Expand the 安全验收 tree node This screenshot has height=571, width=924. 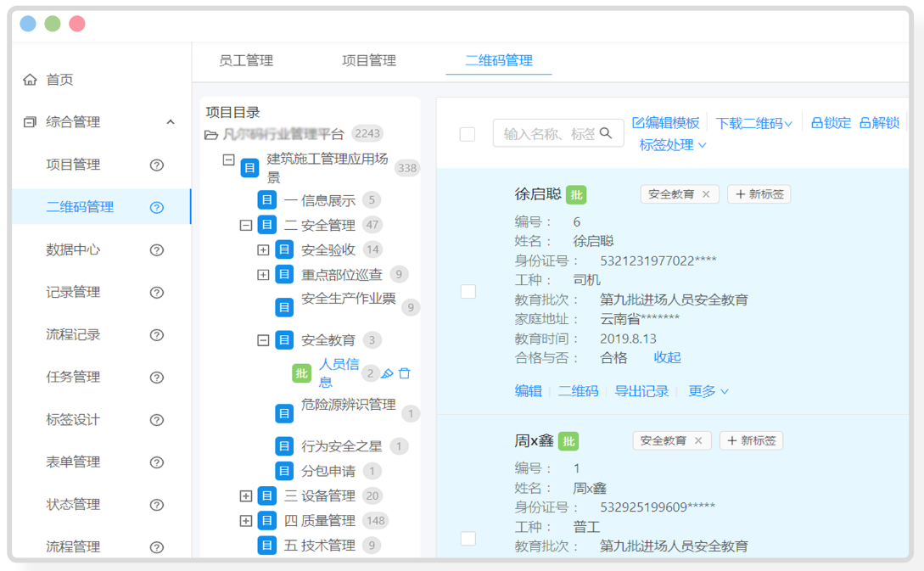[x=264, y=249]
